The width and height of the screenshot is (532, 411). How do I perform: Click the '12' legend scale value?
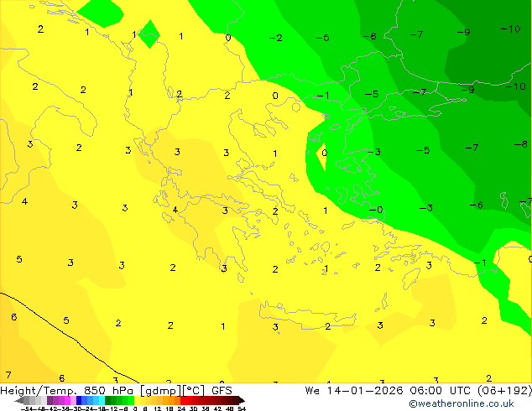[157, 408]
